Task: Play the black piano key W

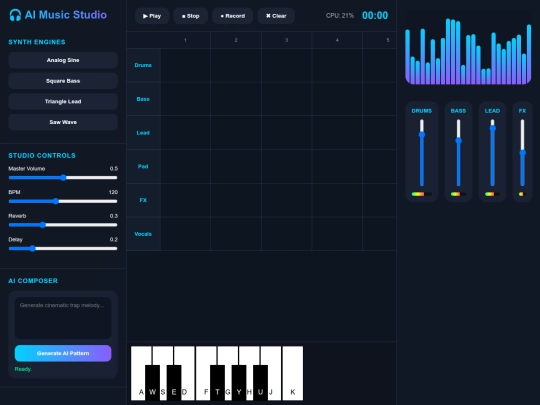Action: 153,382
